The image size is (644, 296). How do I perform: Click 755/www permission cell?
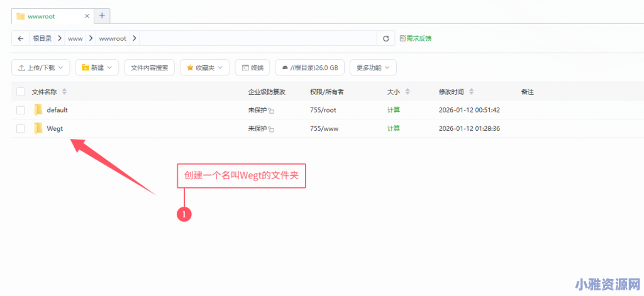pyautogui.click(x=324, y=128)
